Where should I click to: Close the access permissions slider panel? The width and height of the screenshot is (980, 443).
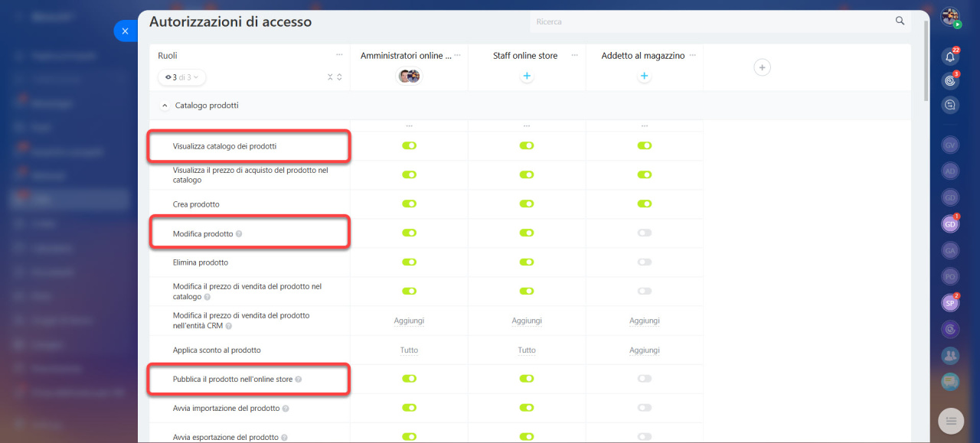point(125,31)
